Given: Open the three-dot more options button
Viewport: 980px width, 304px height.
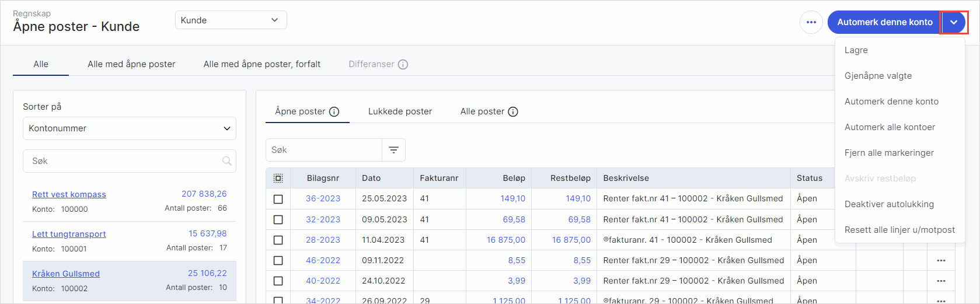Looking at the screenshot, I should click(x=811, y=22).
